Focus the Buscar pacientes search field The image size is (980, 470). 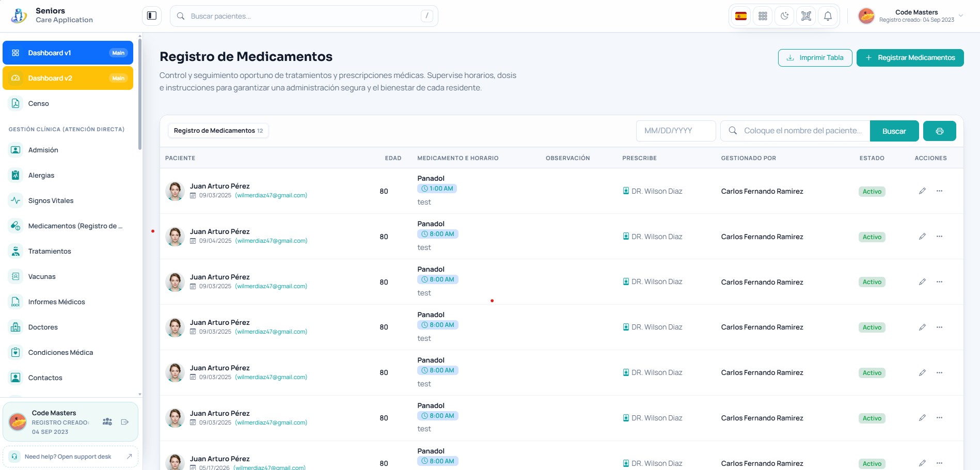coord(304,16)
